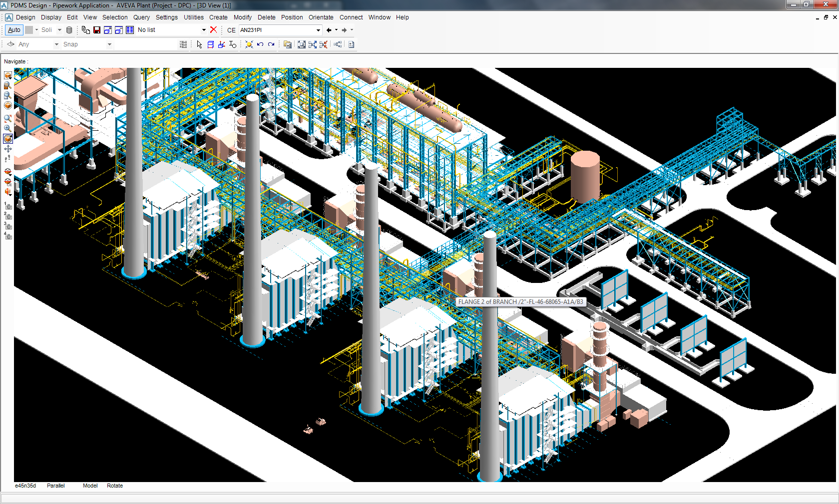
Task: Open the Connect menu
Action: [351, 17]
